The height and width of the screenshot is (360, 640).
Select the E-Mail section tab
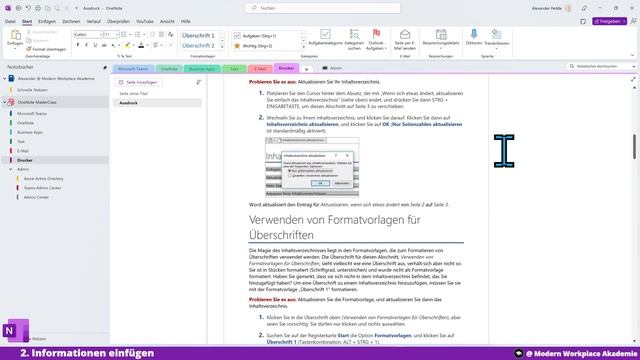tap(260, 69)
